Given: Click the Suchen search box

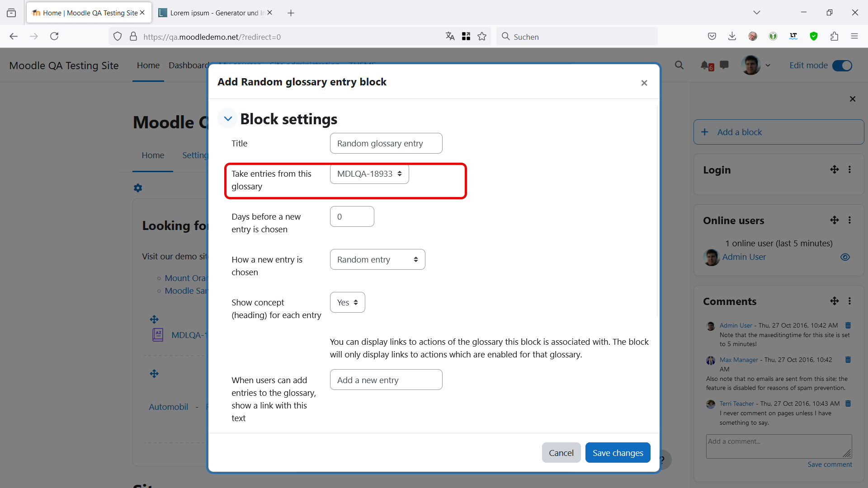Looking at the screenshot, I should (577, 37).
